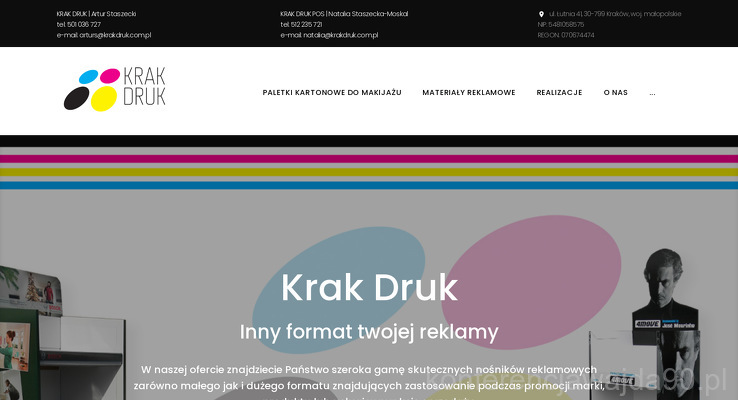Viewport: 738px width, 400px height.
Task: Click the NIP number text
Action: (561, 24)
